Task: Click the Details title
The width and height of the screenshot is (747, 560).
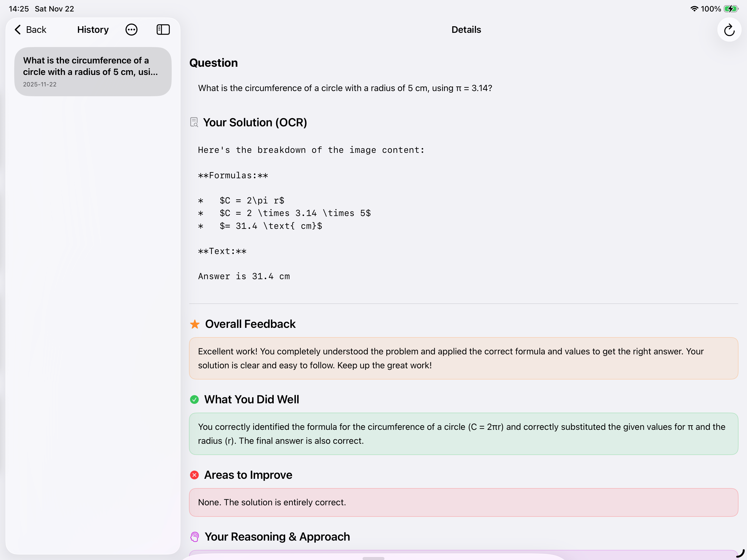Action: [x=466, y=30]
